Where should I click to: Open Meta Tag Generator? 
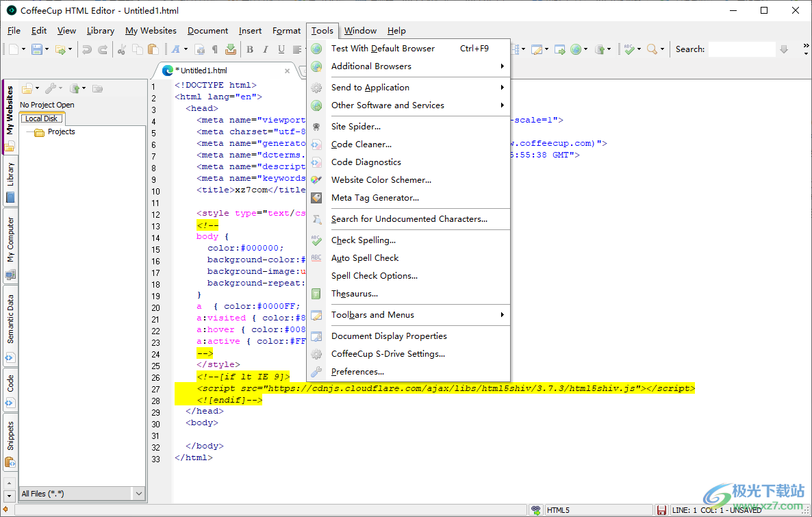[x=409, y=198]
